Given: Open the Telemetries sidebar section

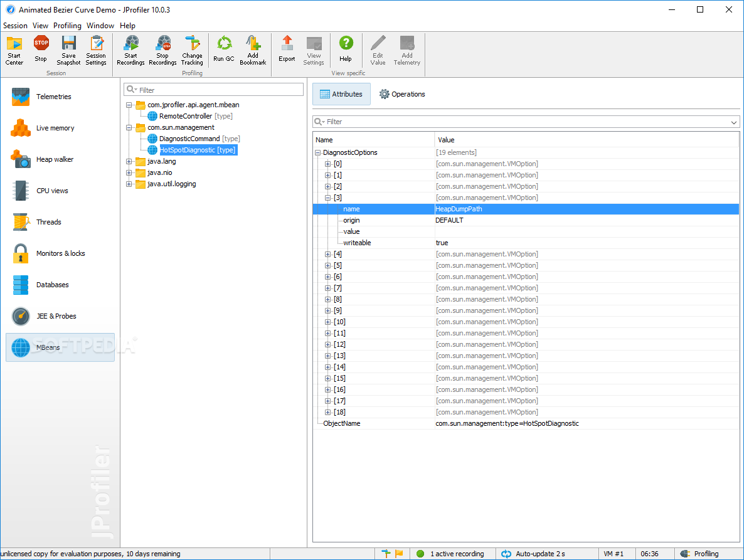Looking at the screenshot, I should point(60,97).
